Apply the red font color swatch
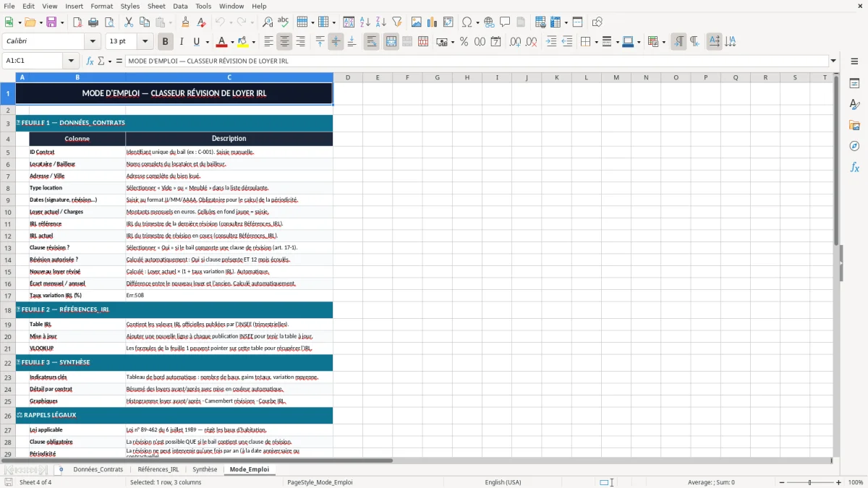868x488 pixels. [221, 42]
